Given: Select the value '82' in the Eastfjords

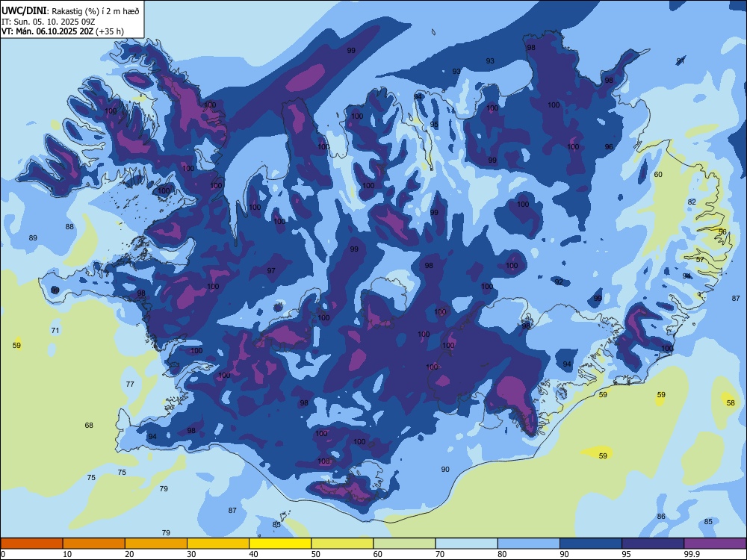Looking at the screenshot, I should (x=692, y=202).
